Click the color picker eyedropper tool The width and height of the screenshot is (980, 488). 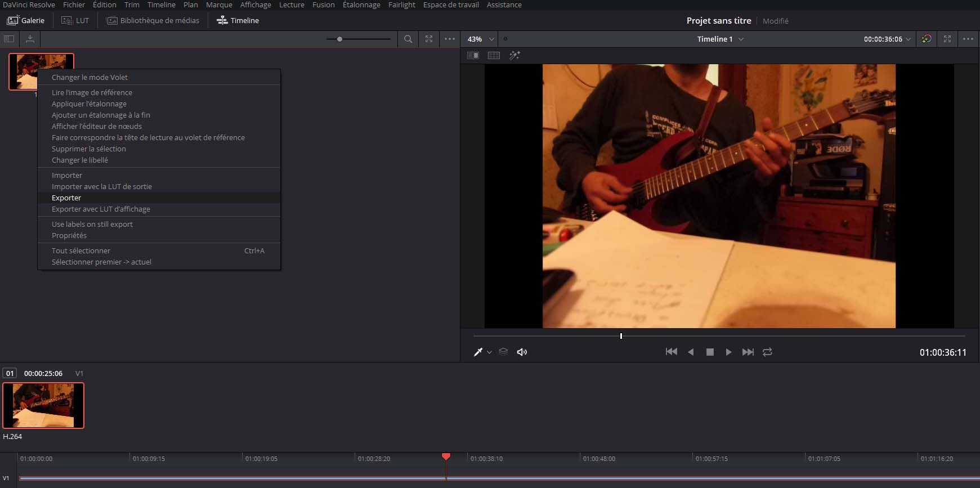point(478,352)
